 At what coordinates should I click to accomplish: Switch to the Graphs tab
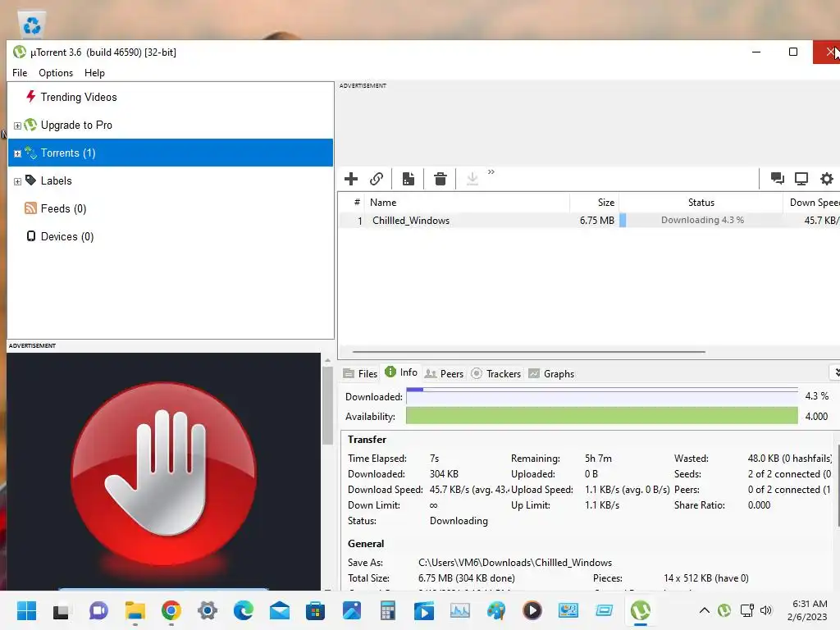pyautogui.click(x=551, y=373)
